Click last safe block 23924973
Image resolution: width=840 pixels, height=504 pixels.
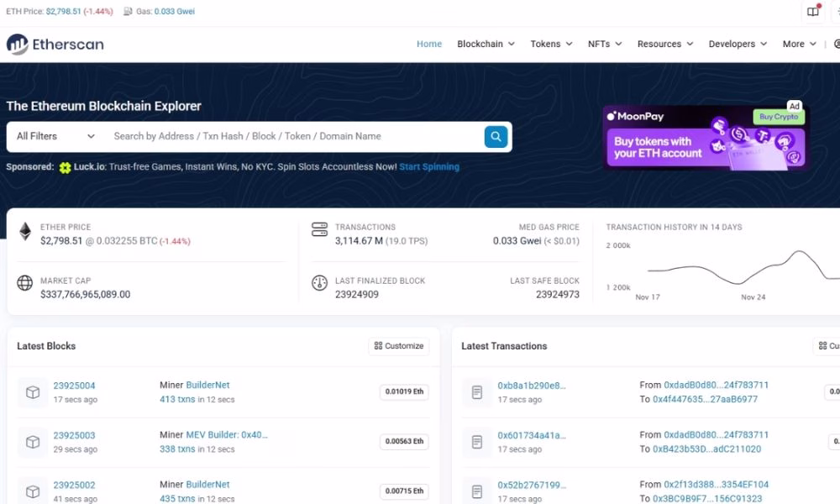[x=557, y=295]
